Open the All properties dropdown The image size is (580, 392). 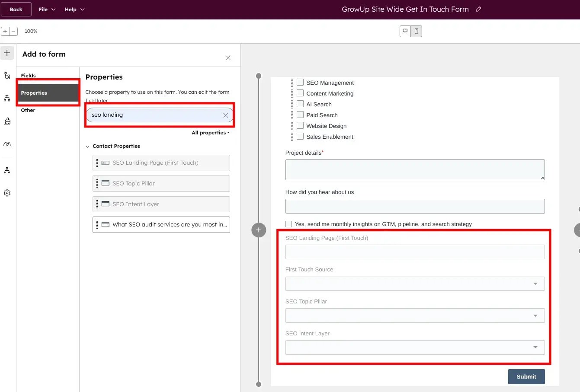click(211, 133)
